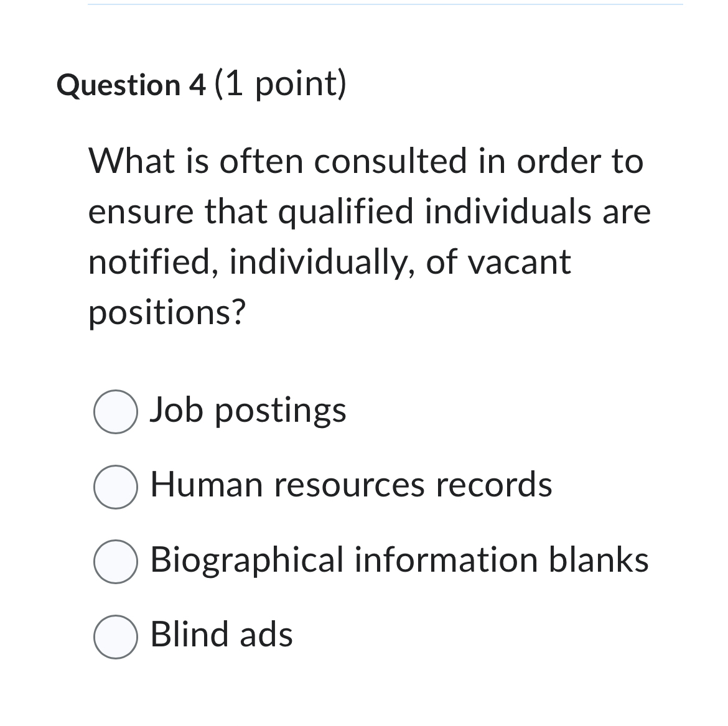Click the 1 point label next to Question 4
This screenshot has width=728, height=726.
[280, 85]
